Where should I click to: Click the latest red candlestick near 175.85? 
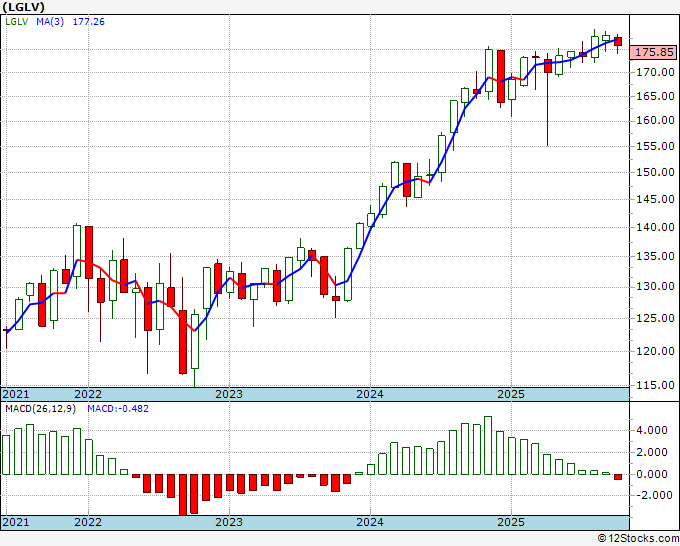(618, 42)
